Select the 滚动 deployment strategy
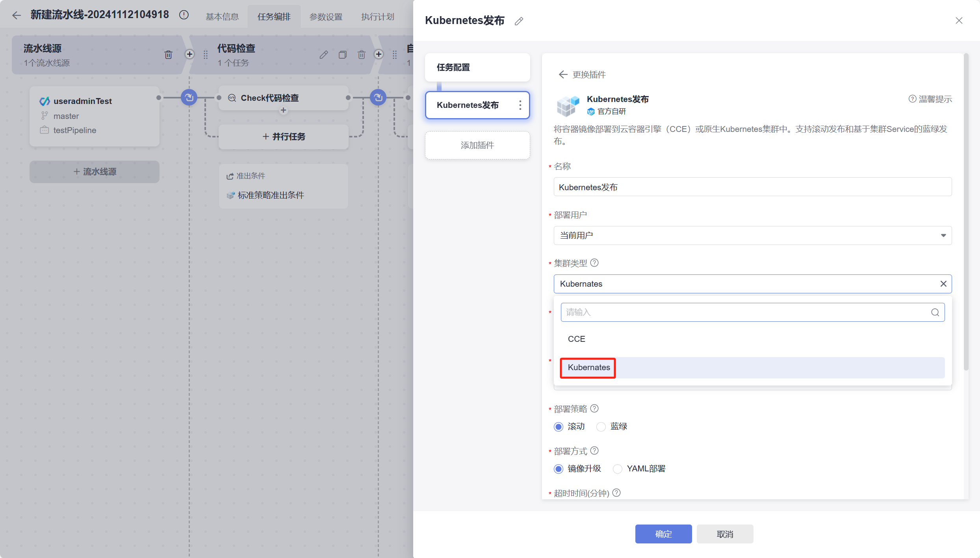The width and height of the screenshot is (980, 558). [x=559, y=426]
